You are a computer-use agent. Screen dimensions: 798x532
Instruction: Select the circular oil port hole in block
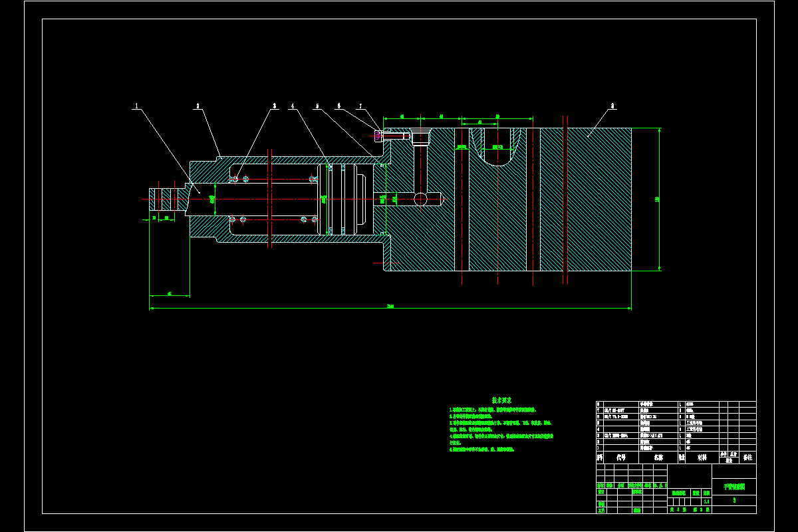(421, 199)
